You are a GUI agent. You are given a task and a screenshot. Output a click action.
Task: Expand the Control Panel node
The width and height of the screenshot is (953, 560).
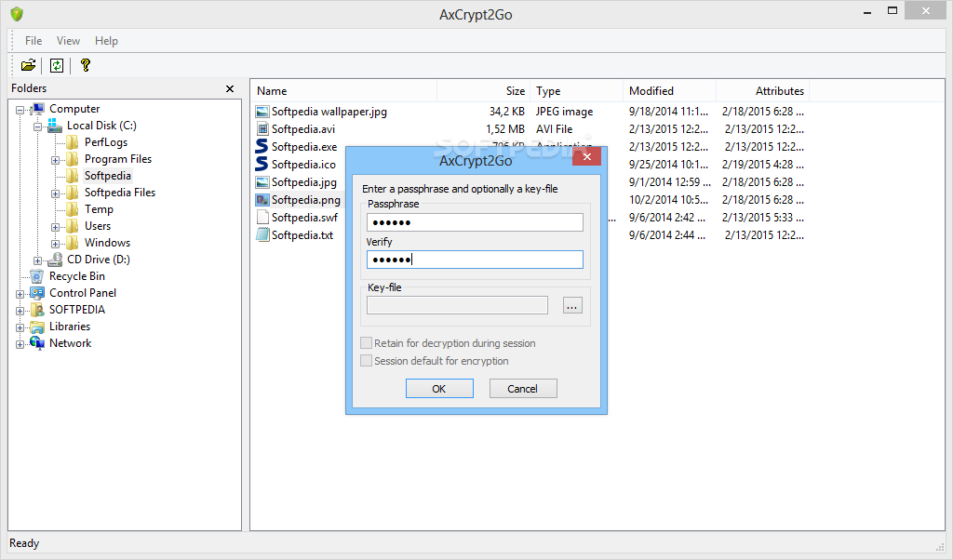pos(20,294)
